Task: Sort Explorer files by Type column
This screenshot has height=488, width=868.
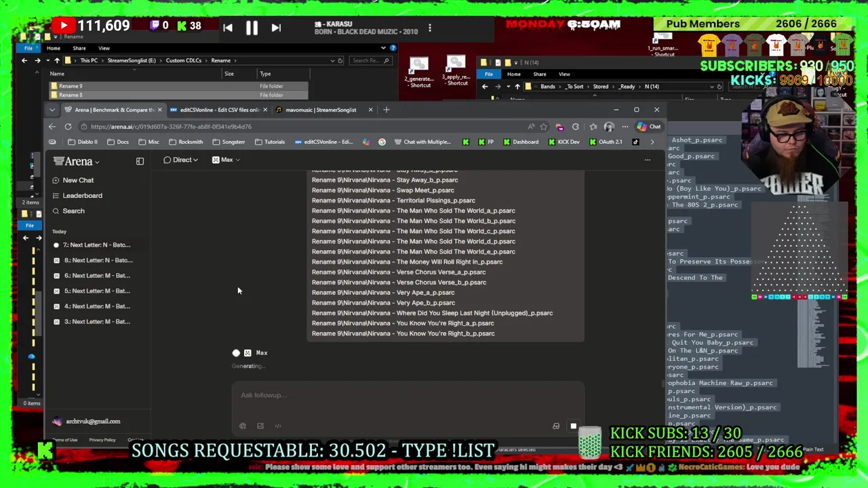Action: pos(265,74)
